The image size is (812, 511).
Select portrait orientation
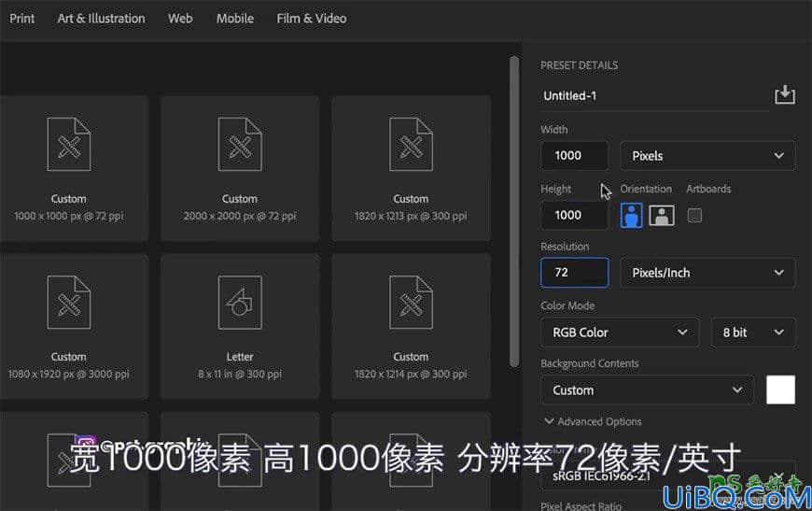pos(631,215)
